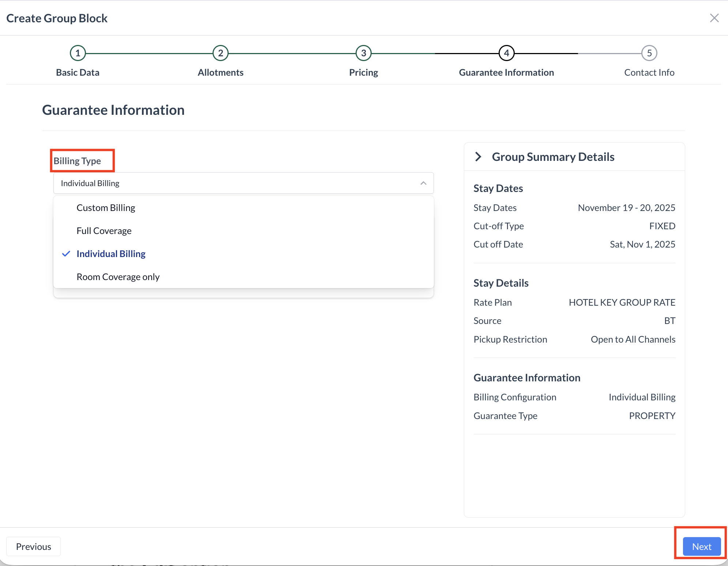Click step 3 circle icon
The image size is (728, 566).
[x=363, y=53]
